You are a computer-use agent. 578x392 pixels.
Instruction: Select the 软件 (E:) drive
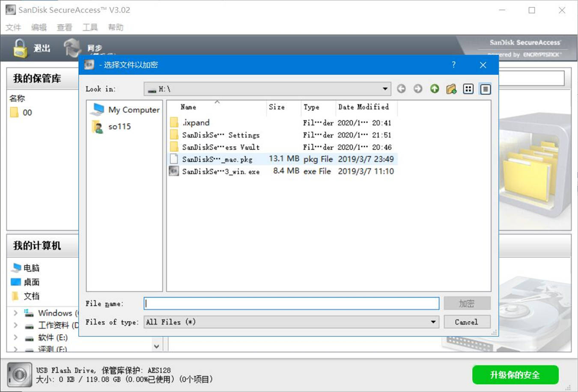pyautogui.click(x=46, y=338)
